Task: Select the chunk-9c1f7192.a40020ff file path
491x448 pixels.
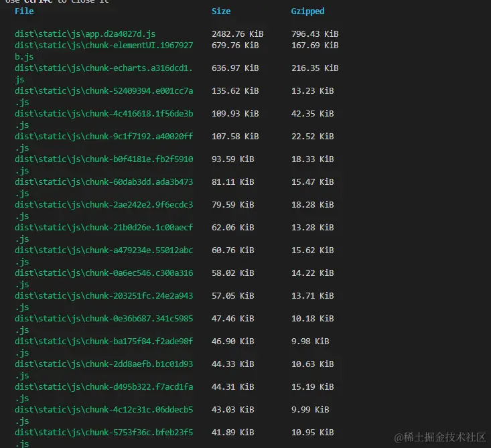Action: [x=104, y=137]
